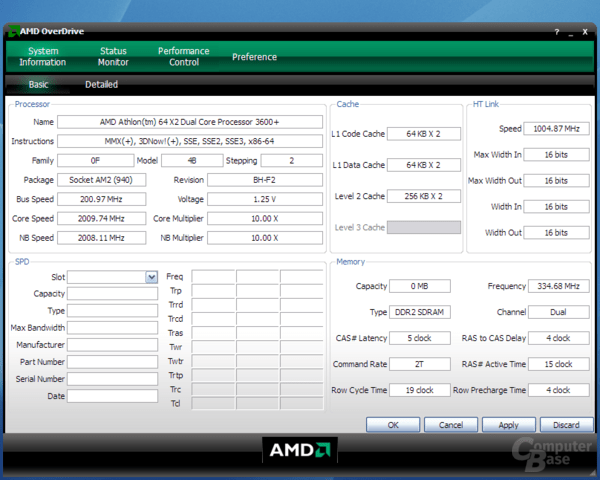Viewport: 600px width, 480px height.
Task: Click RAS to CAS Delay value
Action: [x=559, y=338]
